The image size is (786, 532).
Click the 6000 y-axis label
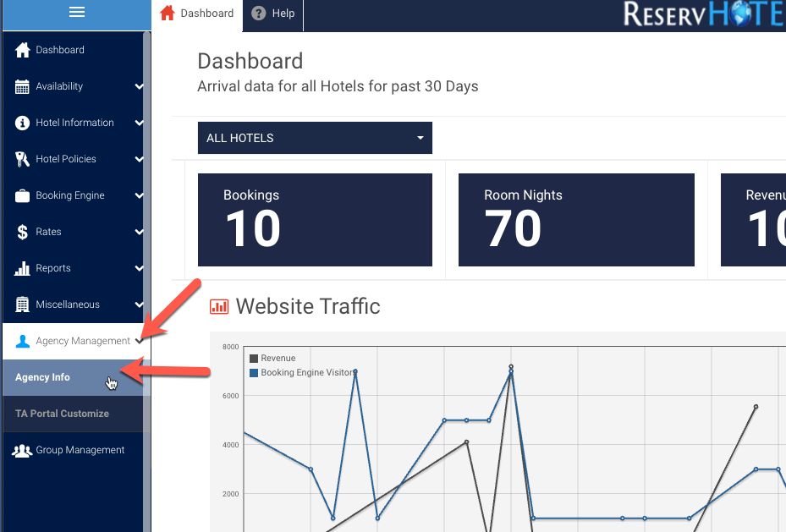pyautogui.click(x=231, y=396)
